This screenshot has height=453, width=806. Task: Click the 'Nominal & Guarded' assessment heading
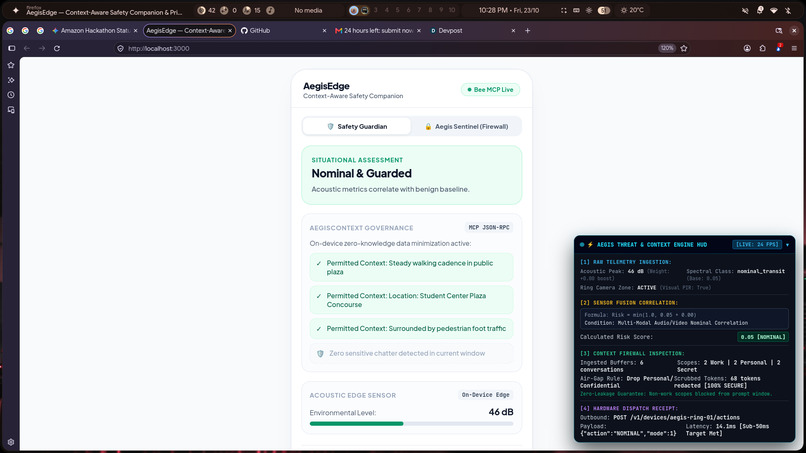[361, 173]
